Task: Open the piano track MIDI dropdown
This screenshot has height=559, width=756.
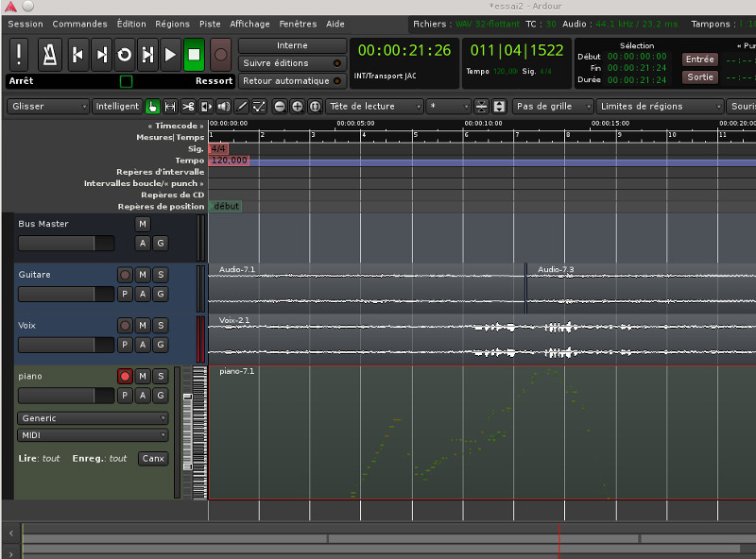Action: [x=93, y=435]
